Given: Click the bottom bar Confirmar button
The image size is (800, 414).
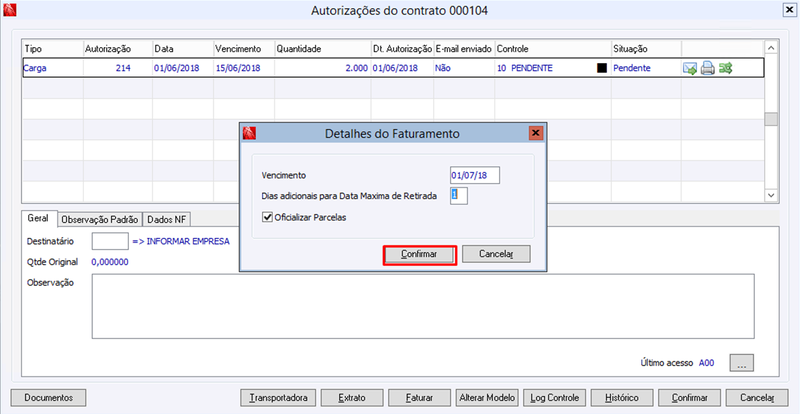Looking at the screenshot, I should 690,398.
